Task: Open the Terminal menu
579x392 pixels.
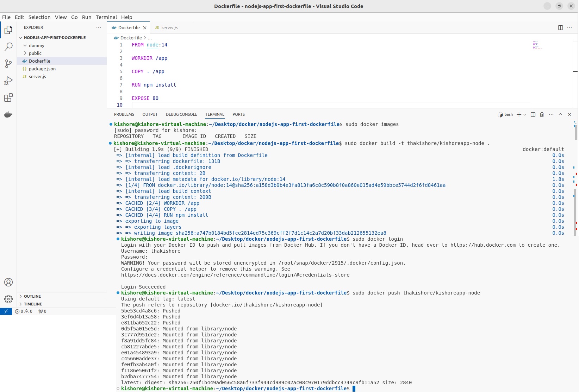Action: [106, 17]
